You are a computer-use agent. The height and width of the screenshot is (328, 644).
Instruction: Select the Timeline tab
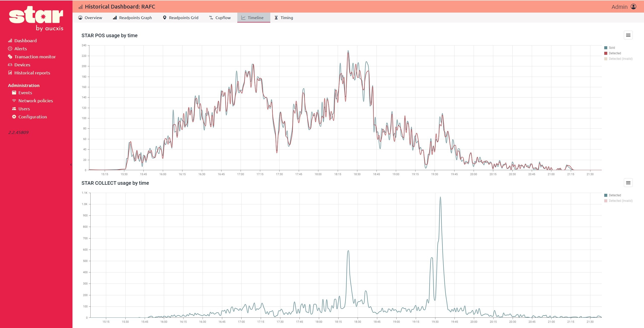click(x=253, y=18)
